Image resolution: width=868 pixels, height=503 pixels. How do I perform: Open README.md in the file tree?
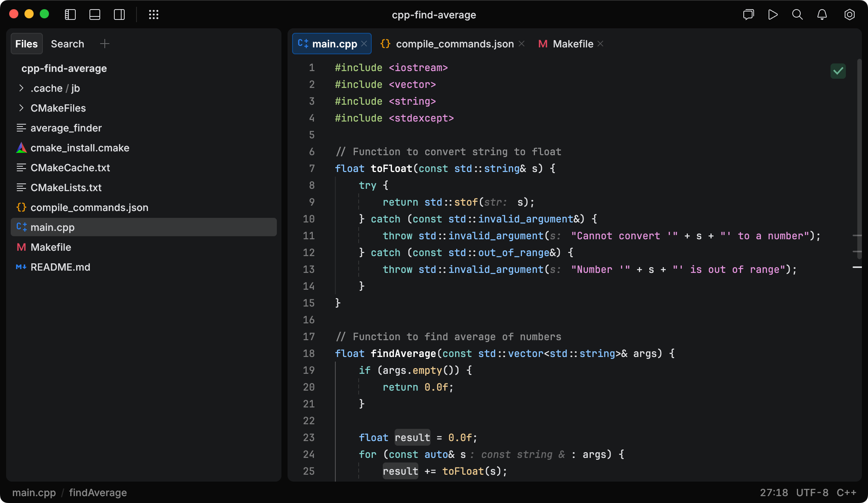60,267
